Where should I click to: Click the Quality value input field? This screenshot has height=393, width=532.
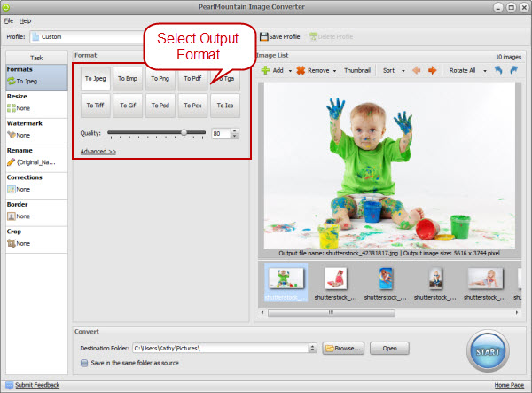221,134
